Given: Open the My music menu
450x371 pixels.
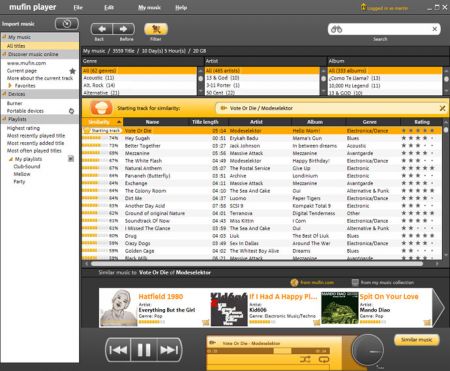Looking at the screenshot, I should (x=149, y=7).
